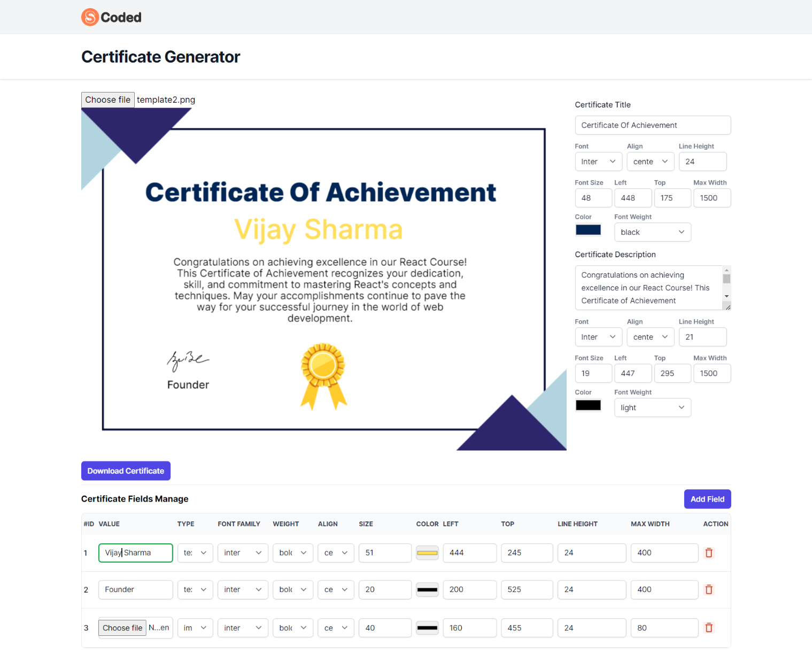The width and height of the screenshot is (812, 661).
Task: Focus the Size field showing 51
Action: tap(385, 553)
